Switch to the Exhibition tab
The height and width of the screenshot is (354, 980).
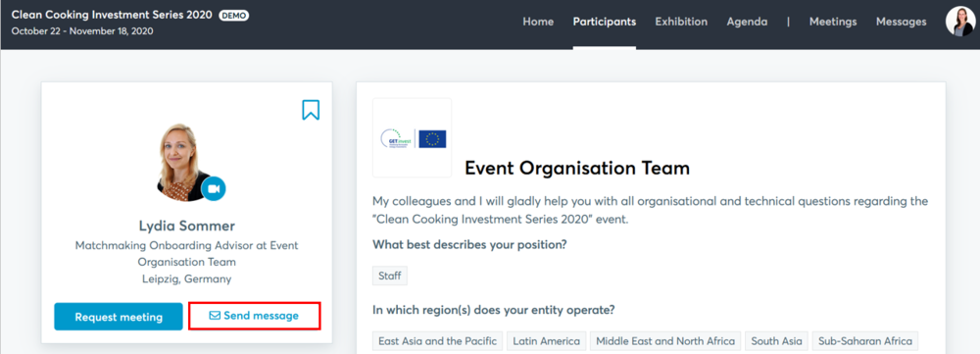point(681,22)
